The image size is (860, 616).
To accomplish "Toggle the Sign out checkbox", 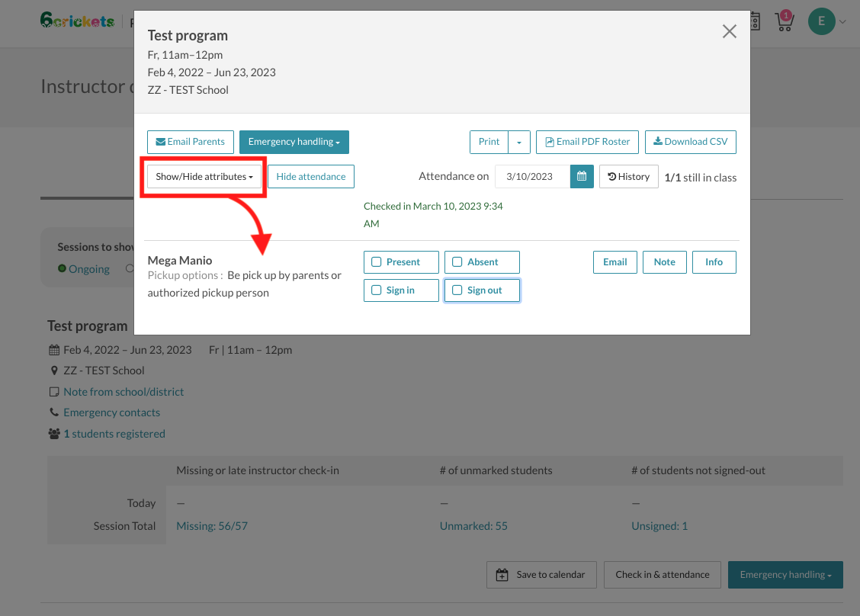I will 457,290.
